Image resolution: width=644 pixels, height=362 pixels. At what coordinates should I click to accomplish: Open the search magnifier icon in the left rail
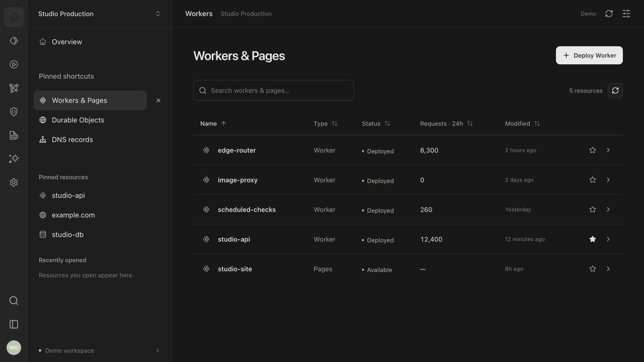click(x=14, y=301)
